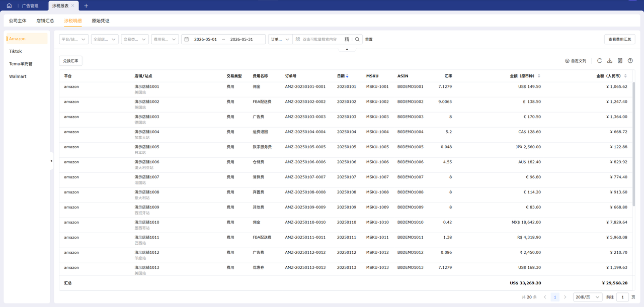Close the 涉税报表 tab

point(73,6)
